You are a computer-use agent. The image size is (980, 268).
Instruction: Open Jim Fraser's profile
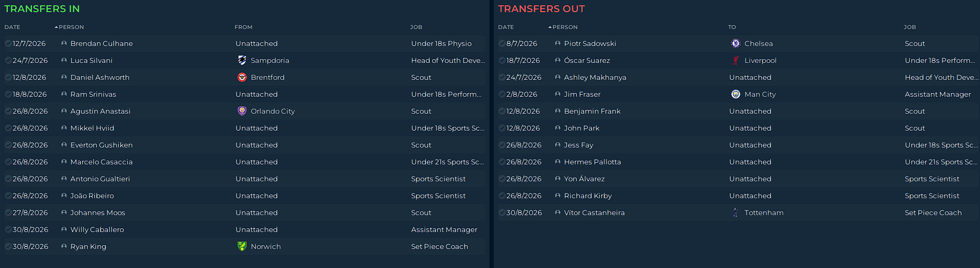pos(582,94)
